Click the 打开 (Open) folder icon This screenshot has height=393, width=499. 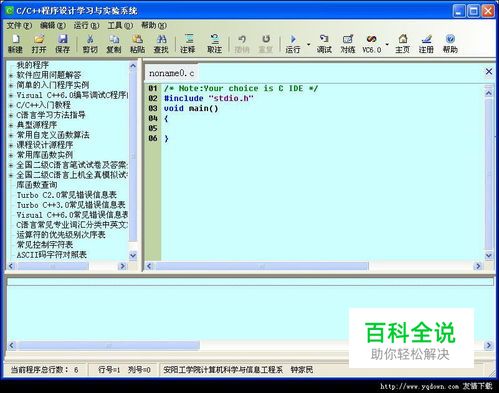point(39,44)
